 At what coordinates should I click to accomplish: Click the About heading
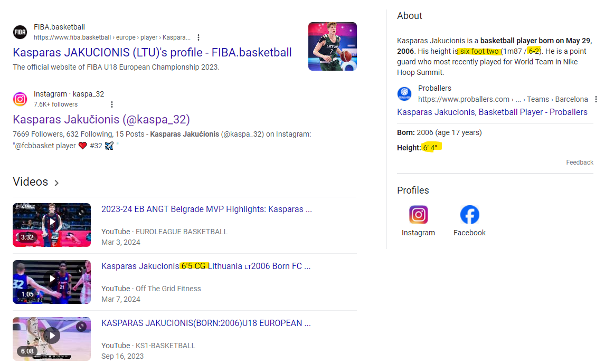pyautogui.click(x=410, y=16)
